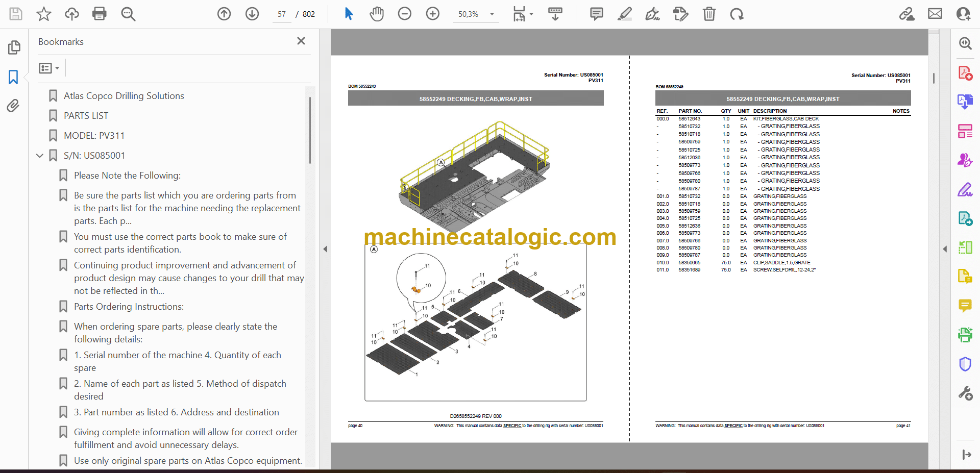Go to next page arrow
The height and width of the screenshot is (473, 980).
(x=252, y=14)
